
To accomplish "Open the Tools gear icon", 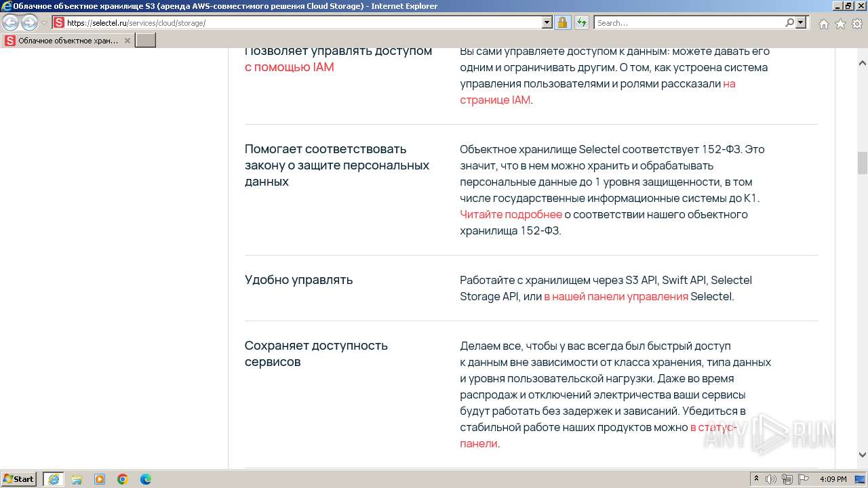I will pos(857,24).
